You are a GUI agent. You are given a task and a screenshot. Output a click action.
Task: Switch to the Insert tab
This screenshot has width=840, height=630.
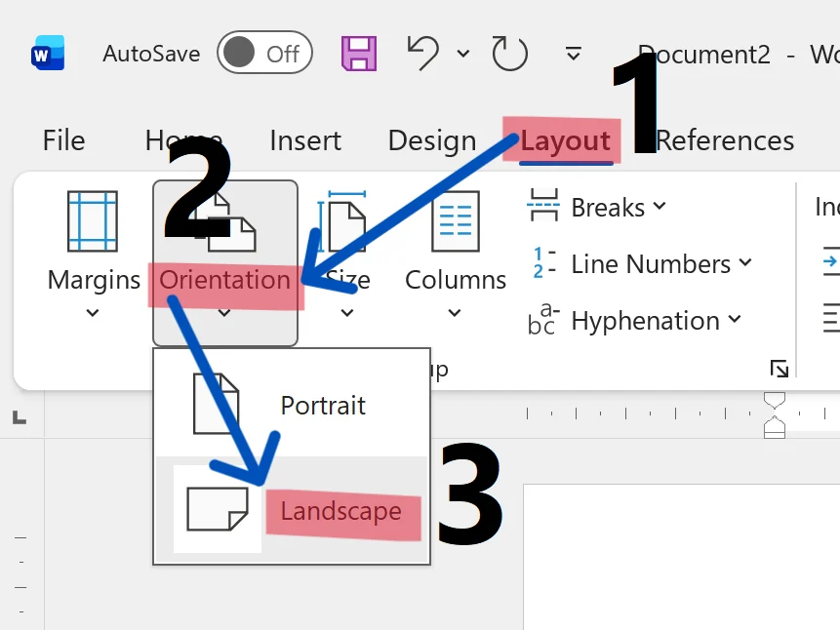click(305, 140)
